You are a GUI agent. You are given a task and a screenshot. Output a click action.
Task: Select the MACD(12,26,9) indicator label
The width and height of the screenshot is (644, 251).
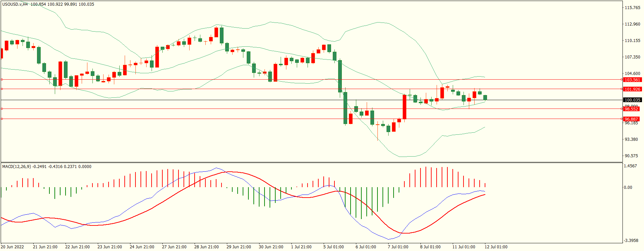16,167
